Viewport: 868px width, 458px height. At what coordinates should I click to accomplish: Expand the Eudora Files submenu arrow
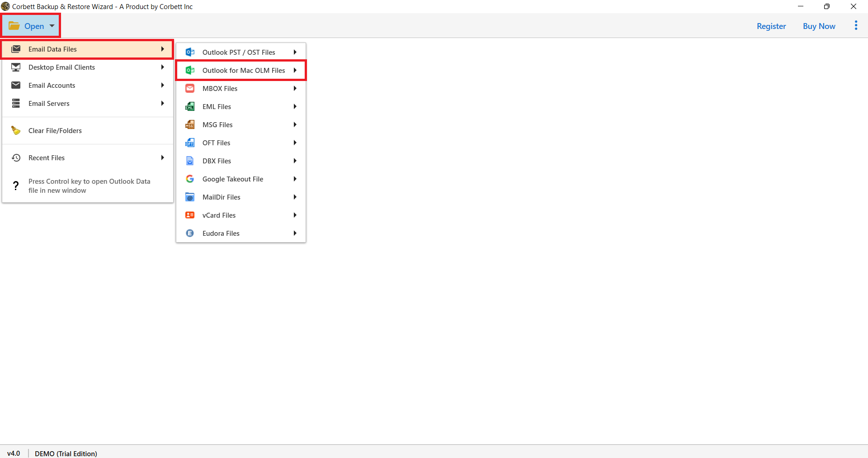click(x=295, y=233)
